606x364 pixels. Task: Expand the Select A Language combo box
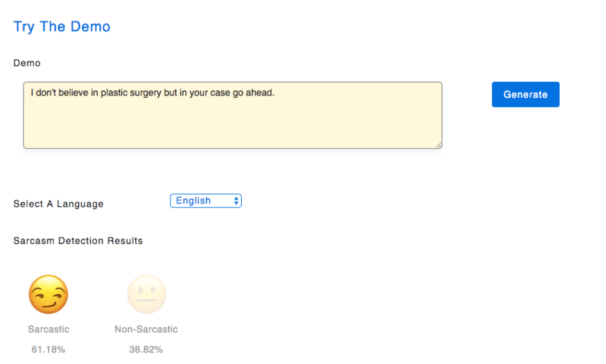click(x=206, y=201)
